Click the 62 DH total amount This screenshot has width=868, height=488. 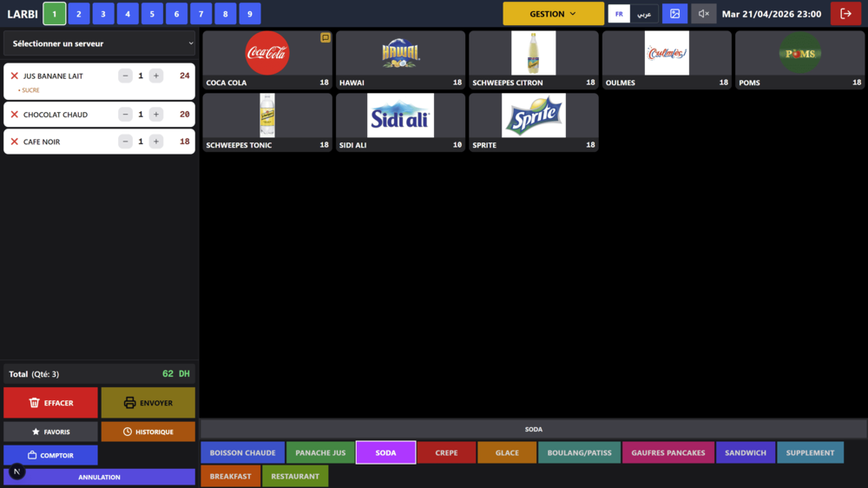176,374
